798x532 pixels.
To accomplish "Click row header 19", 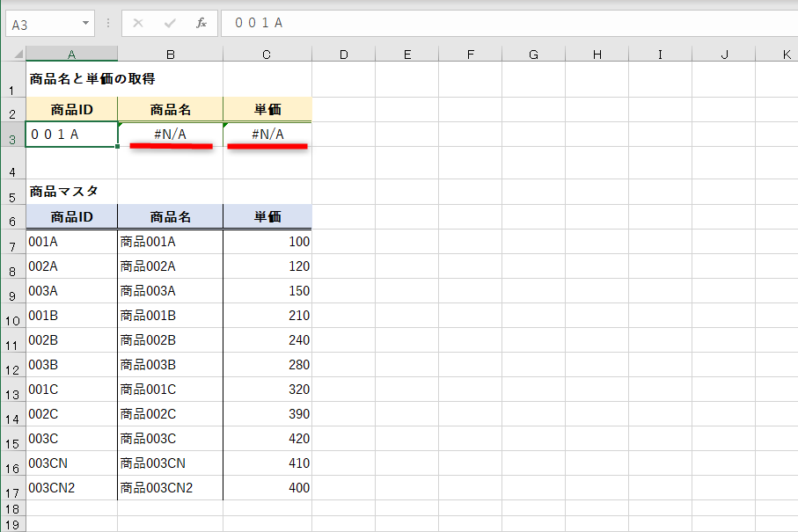I will 13,526.
